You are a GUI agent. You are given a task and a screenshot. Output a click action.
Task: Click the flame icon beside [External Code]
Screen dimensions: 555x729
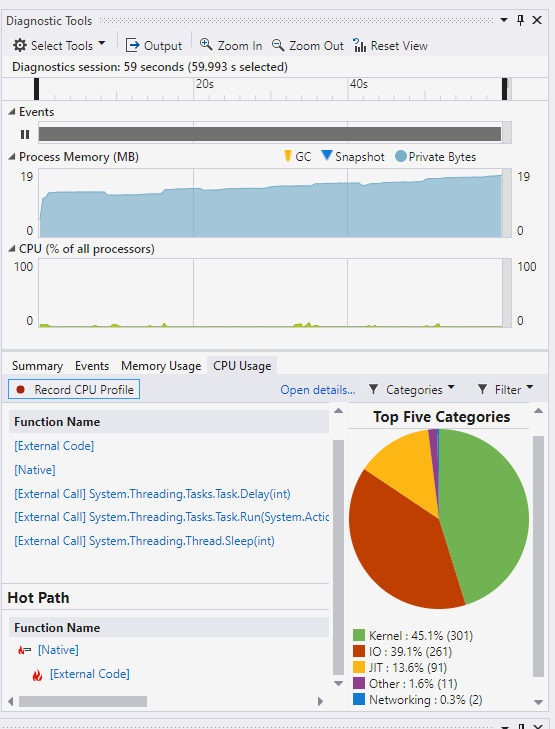pyautogui.click(x=37, y=675)
